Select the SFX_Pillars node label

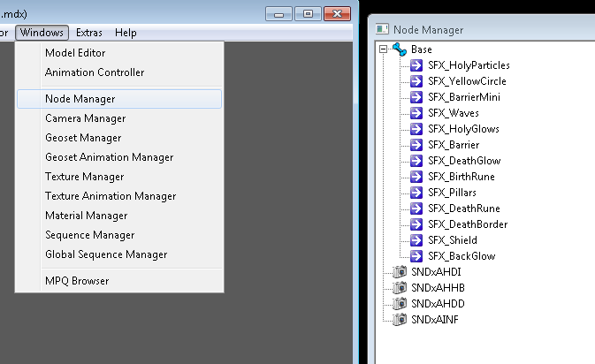click(x=452, y=193)
